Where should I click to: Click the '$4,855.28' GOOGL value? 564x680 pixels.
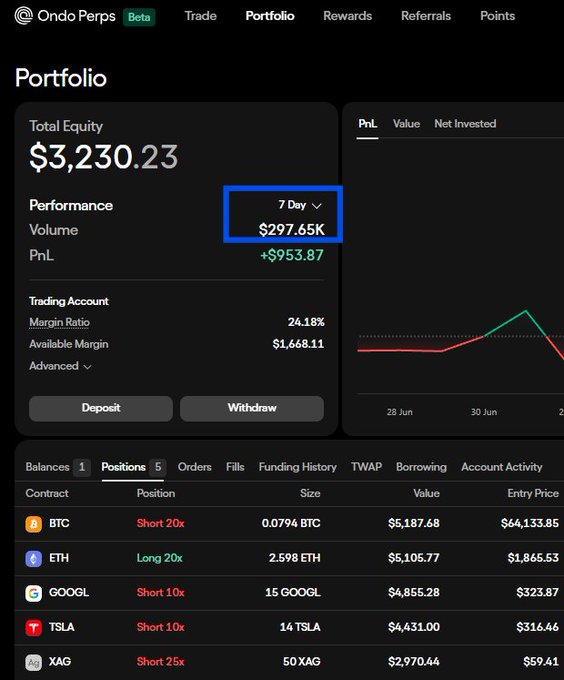coord(414,593)
